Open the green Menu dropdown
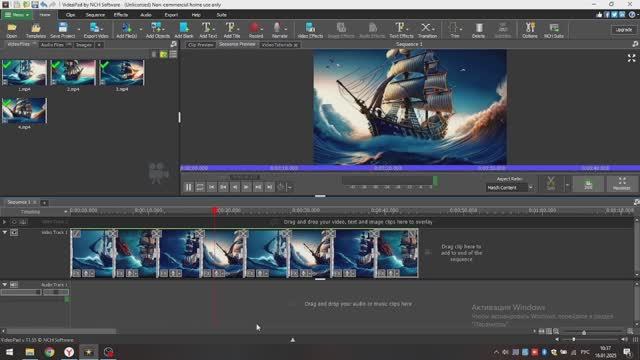Viewport: 640px width, 360px height. tap(17, 15)
